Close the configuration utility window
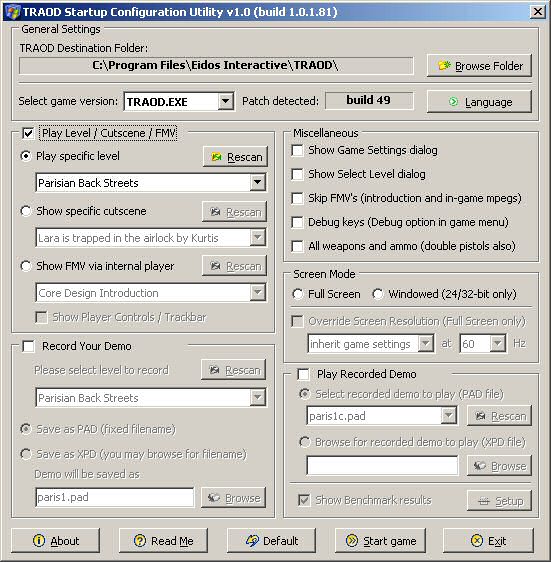The height and width of the screenshot is (562, 551). (537, 12)
